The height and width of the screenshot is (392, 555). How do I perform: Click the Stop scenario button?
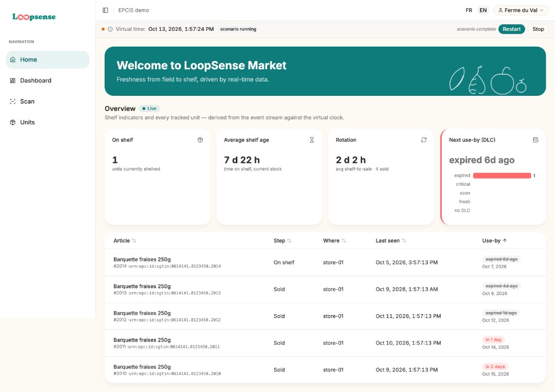[538, 29]
